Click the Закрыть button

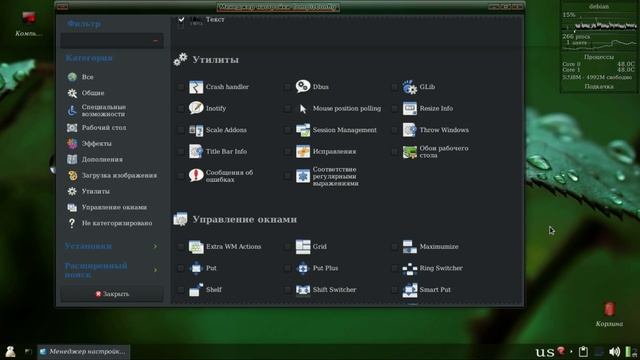click(112, 294)
